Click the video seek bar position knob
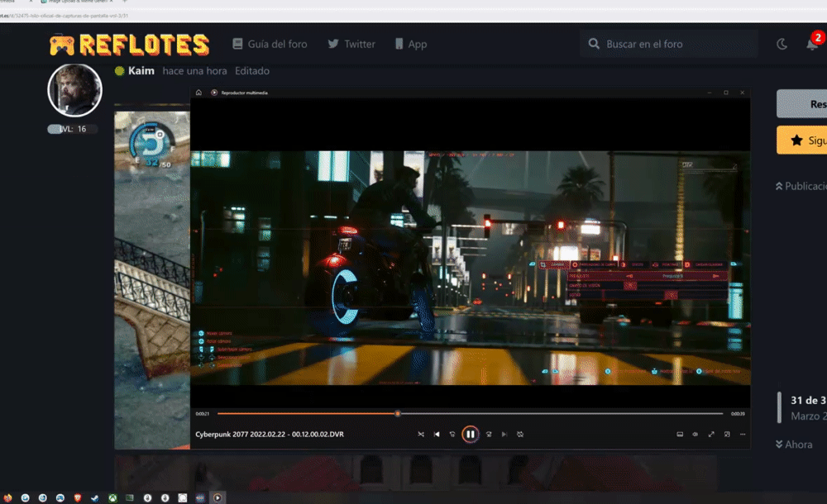The image size is (827, 504). coord(398,414)
